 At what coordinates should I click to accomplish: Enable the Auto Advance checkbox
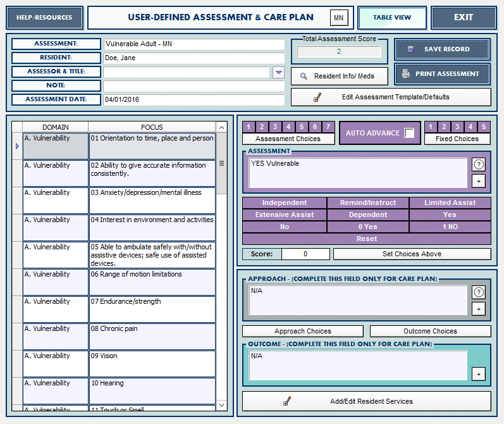(x=409, y=133)
